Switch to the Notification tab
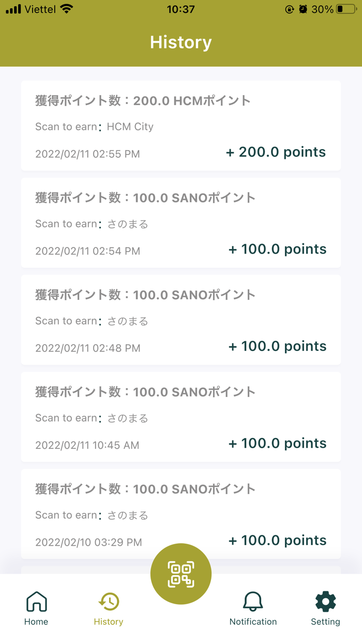 253,608
